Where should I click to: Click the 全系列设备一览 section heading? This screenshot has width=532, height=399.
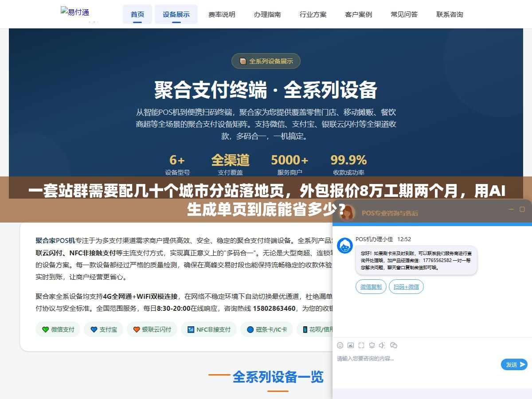[278, 377]
